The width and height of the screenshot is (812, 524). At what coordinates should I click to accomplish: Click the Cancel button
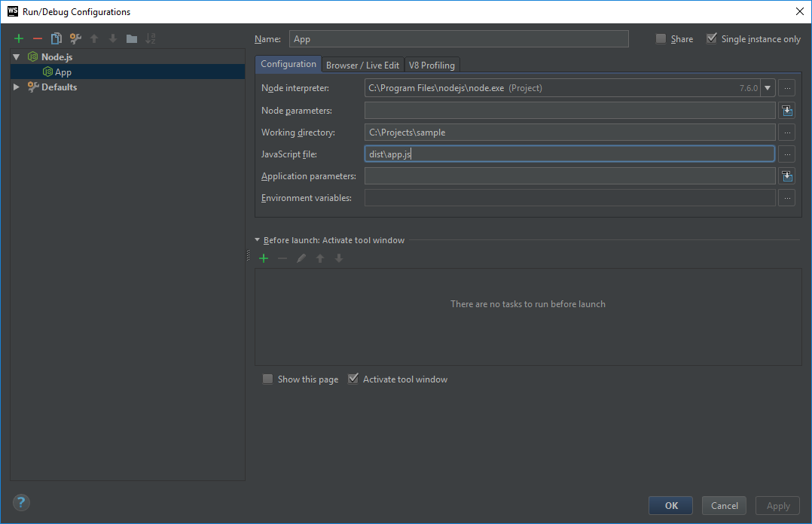(724, 505)
